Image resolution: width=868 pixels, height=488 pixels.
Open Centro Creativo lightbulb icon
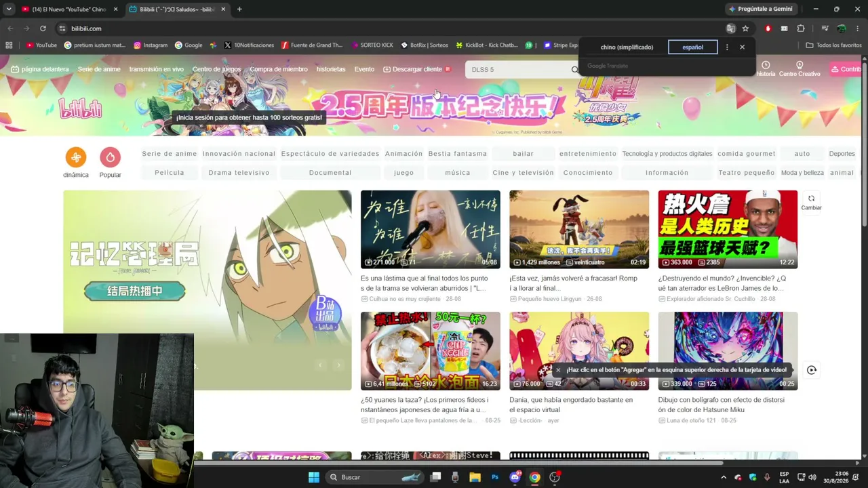[800, 65]
